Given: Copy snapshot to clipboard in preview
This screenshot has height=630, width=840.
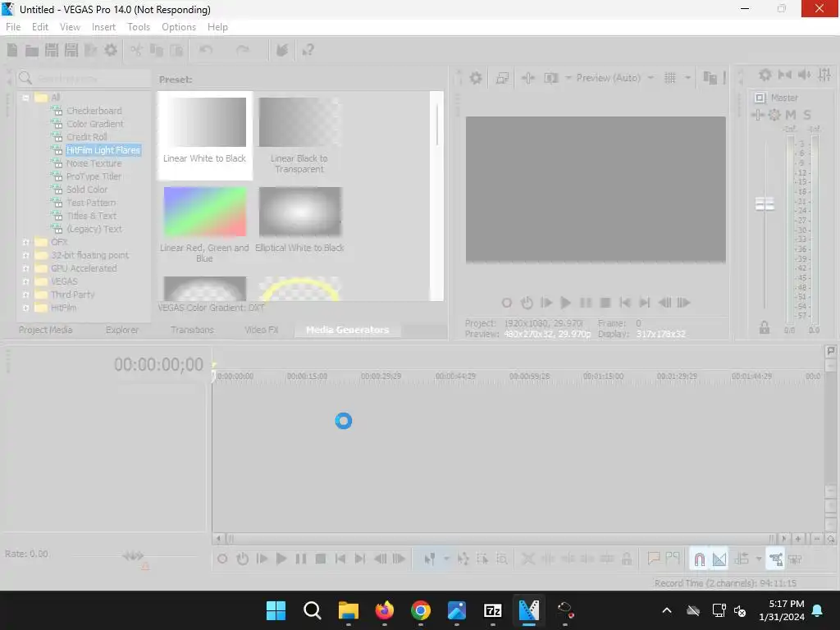Looking at the screenshot, I should 710,78.
